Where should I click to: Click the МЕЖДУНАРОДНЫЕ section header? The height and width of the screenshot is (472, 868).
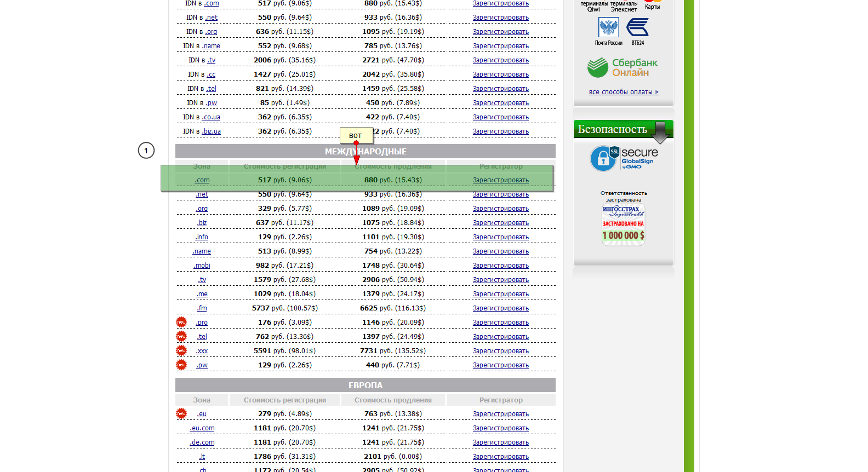pyautogui.click(x=366, y=151)
